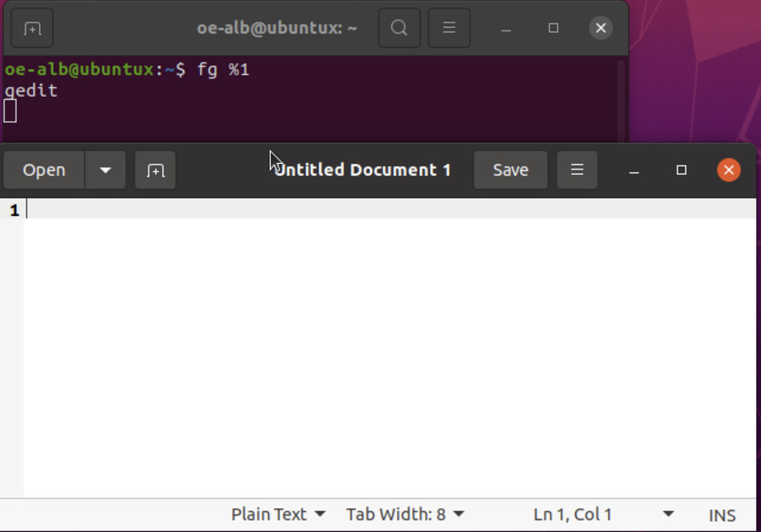Close the terminal window
Viewport: 761px width, 532px height.
coord(600,29)
